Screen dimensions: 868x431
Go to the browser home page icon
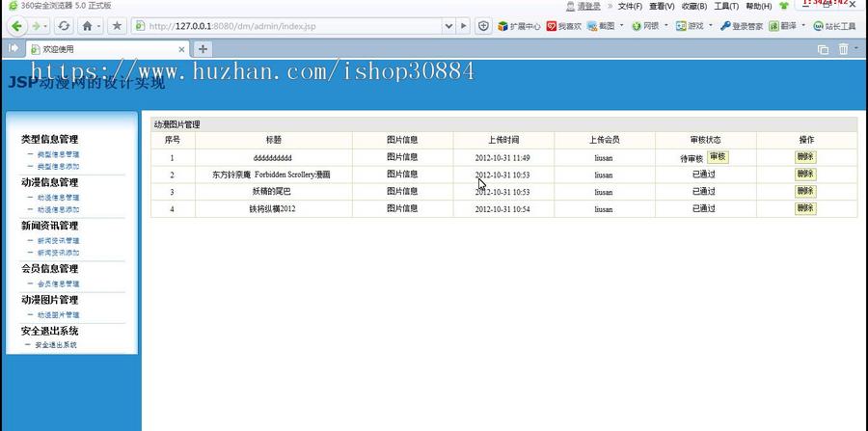point(87,25)
